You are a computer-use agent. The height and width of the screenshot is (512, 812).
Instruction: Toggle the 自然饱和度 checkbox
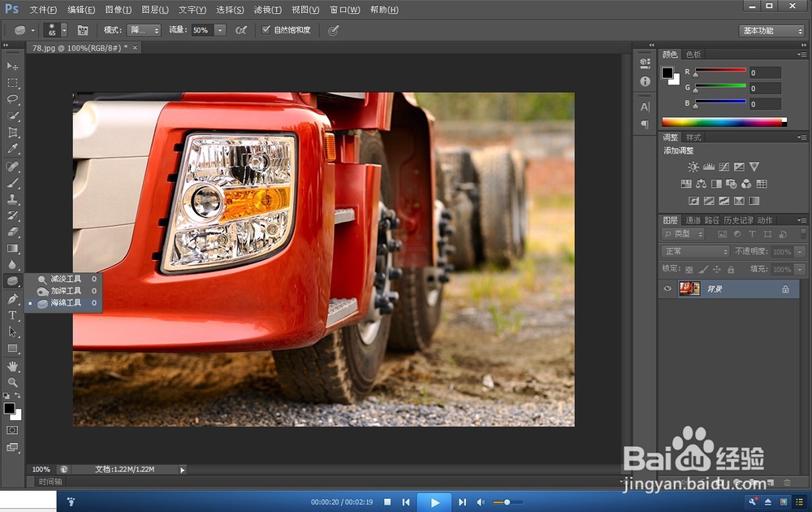point(266,30)
